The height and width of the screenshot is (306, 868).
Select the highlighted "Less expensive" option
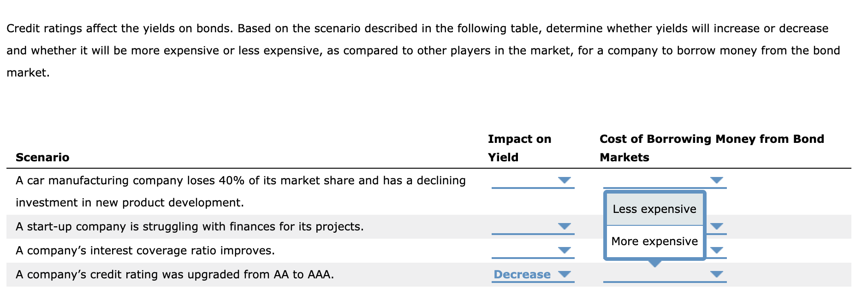[x=654, y=209]
